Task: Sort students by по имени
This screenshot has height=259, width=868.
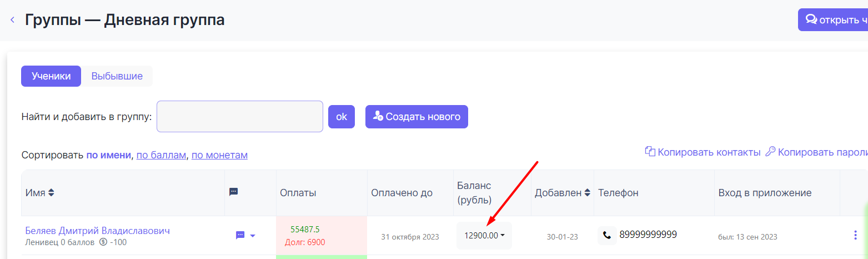Action: coord(109,155)
